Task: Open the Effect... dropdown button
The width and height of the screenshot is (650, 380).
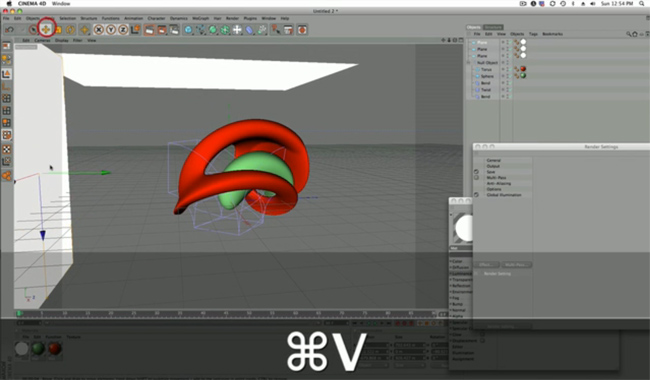Action: [486, 264]
